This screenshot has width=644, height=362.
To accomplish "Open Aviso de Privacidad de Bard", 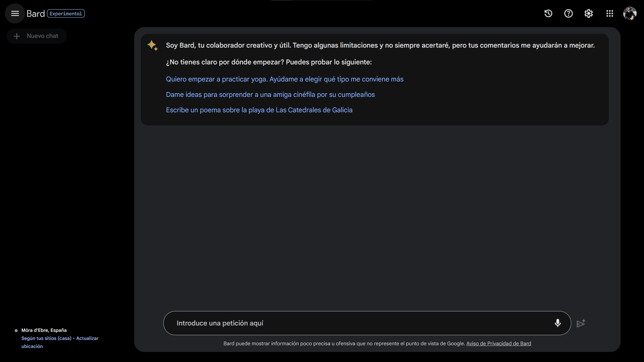I will coord(498,343).
